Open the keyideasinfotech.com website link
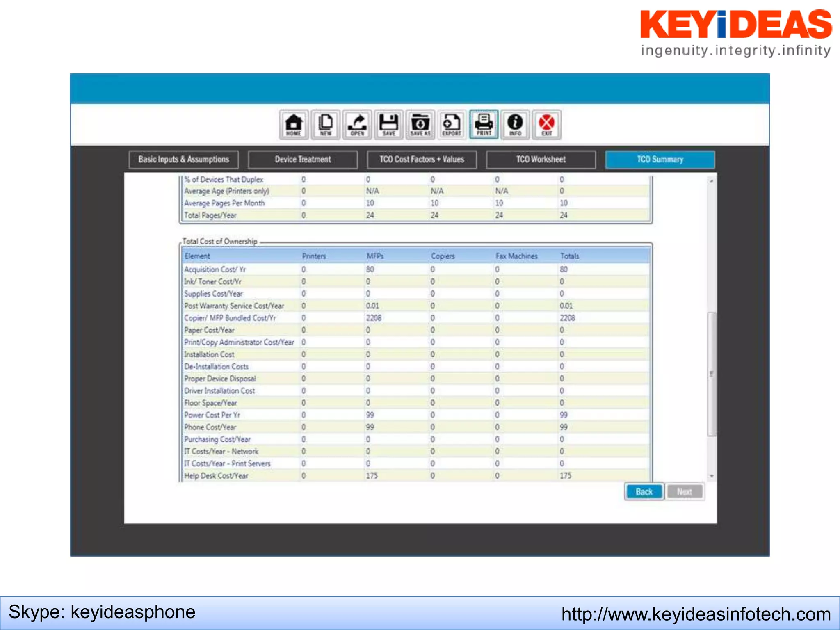The image size is (840, 630). pyautogui.click(x=696, y=614)
